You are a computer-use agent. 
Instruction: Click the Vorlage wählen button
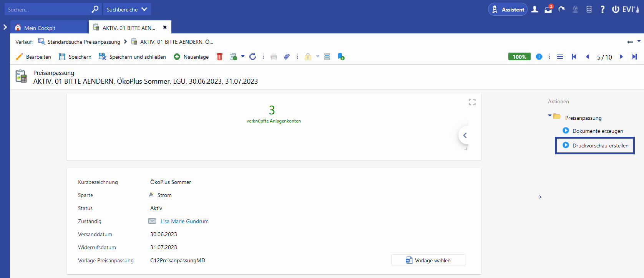[x=428, y=260]
